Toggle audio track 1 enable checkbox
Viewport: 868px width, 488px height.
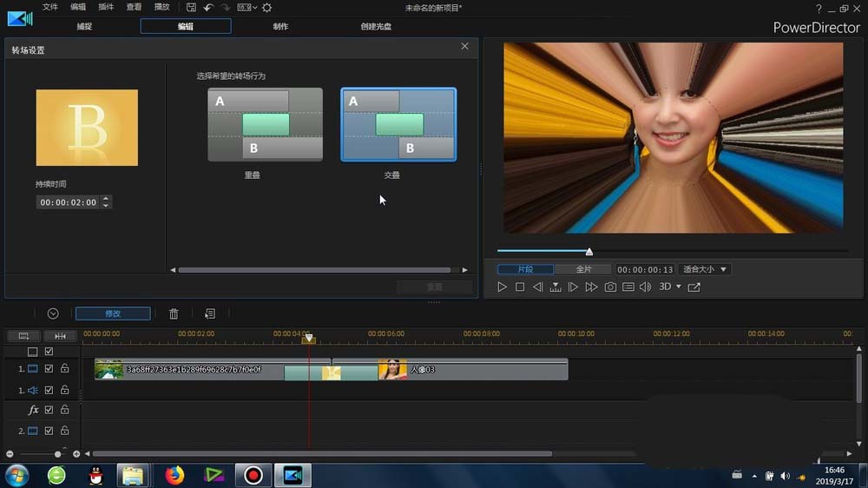pos(49,390)
